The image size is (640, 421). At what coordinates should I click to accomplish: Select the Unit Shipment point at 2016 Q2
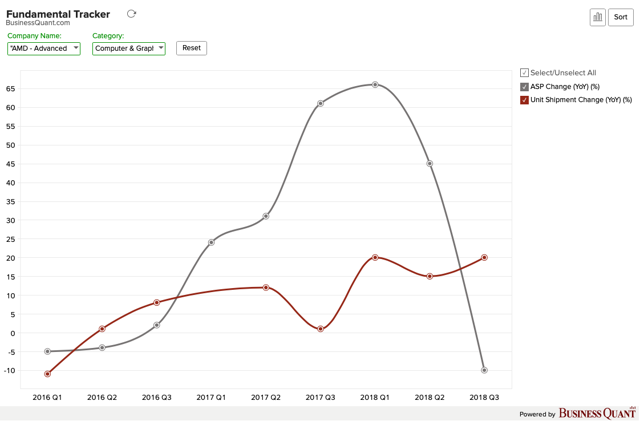coord(102,329)
